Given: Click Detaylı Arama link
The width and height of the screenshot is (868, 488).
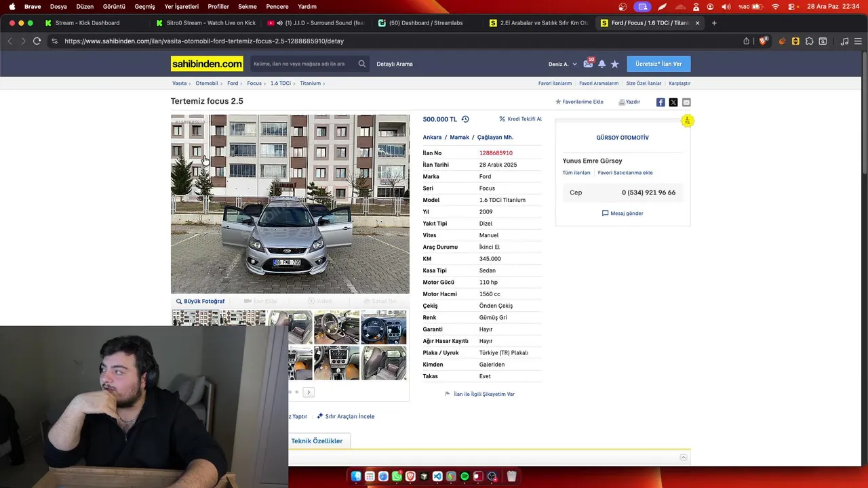Looking at the screenshot, I should (x=395, y=64).
